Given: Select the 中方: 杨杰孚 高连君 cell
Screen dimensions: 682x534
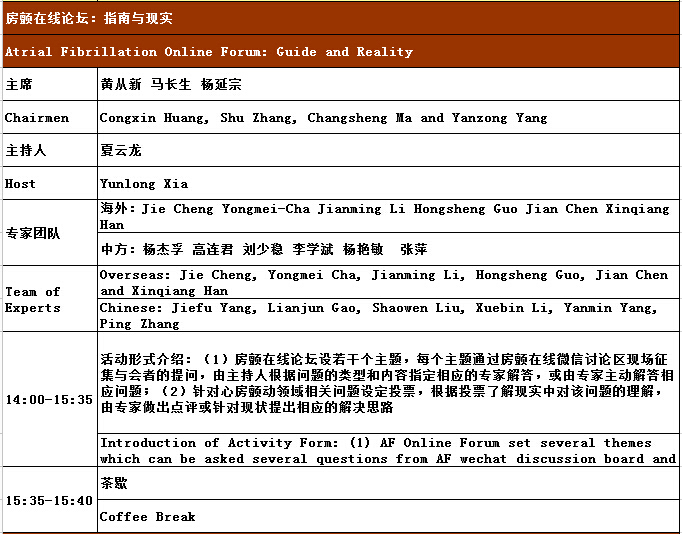Looking at the screenshot, I should click(x=388, y=249).
